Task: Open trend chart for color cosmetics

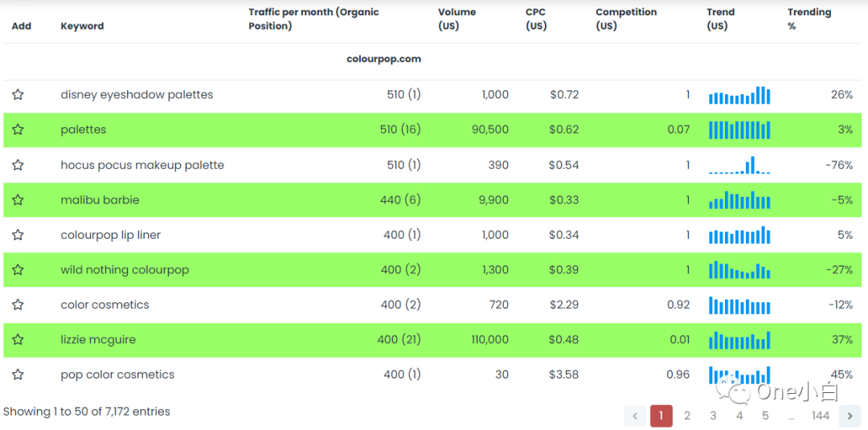Action: click(x=739, y=305)
